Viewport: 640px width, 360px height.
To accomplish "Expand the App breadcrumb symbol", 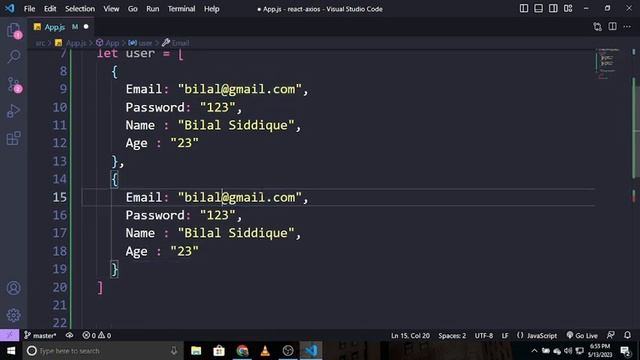I will point(108,43).
